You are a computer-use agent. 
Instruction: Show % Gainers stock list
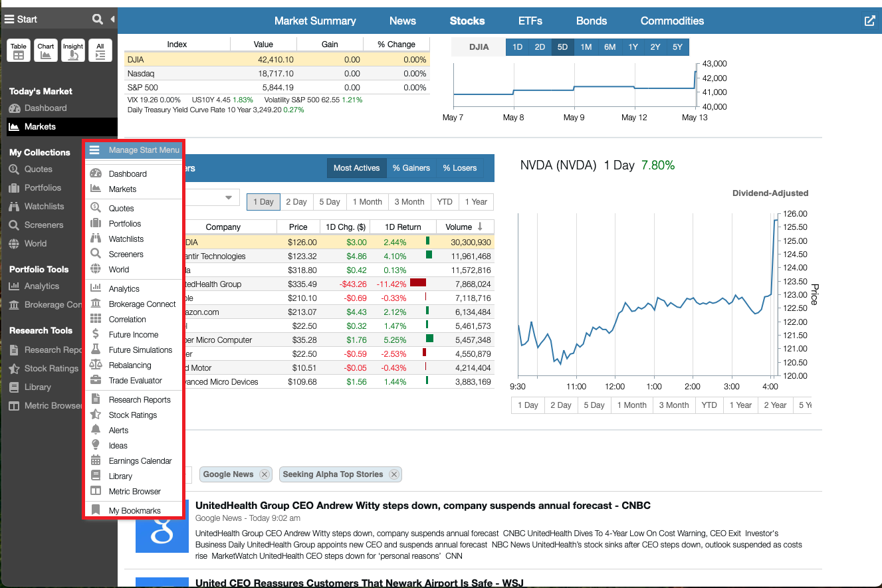click(x=411, y=168)
